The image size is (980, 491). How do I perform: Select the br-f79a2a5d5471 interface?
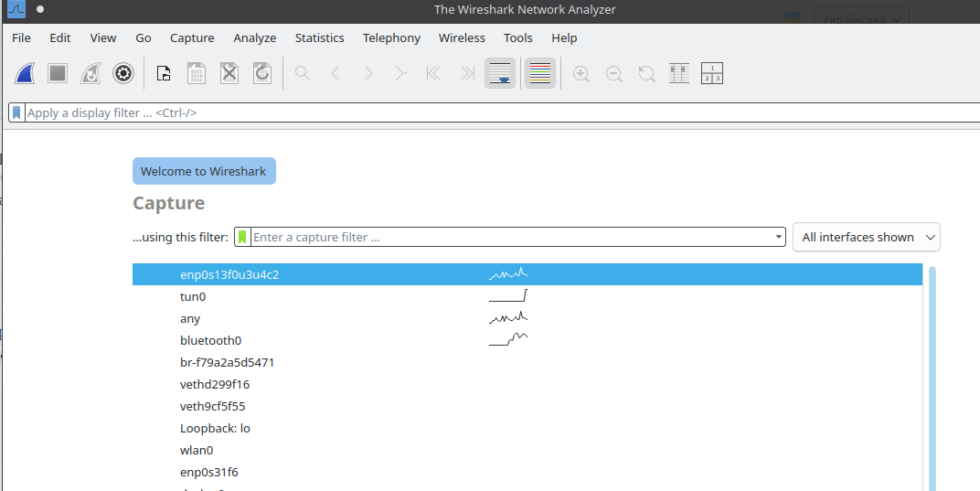(527, 362)
